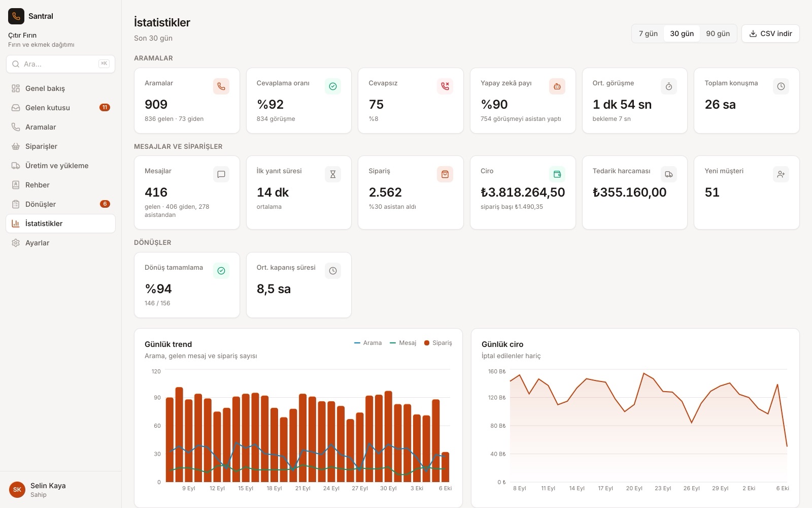Click the SK user avatar

[x=17, y=490]
